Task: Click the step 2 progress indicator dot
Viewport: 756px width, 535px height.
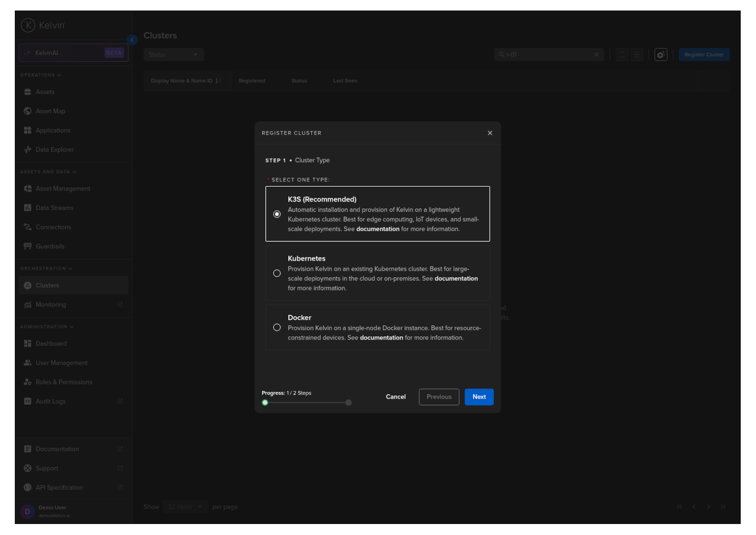Action: coord(348,403)
